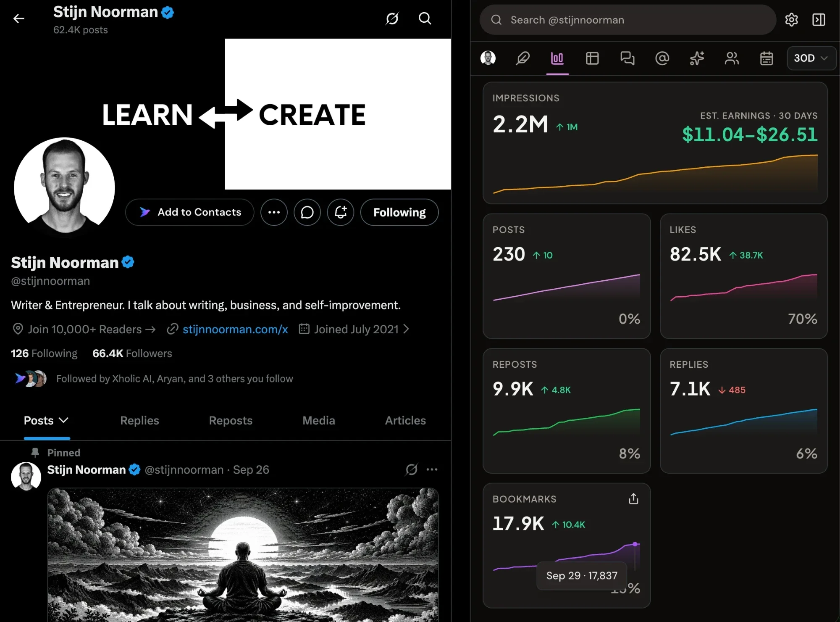
Task: Open the Followed by Xholic AI, Aryan link
Action: [175, 379]
